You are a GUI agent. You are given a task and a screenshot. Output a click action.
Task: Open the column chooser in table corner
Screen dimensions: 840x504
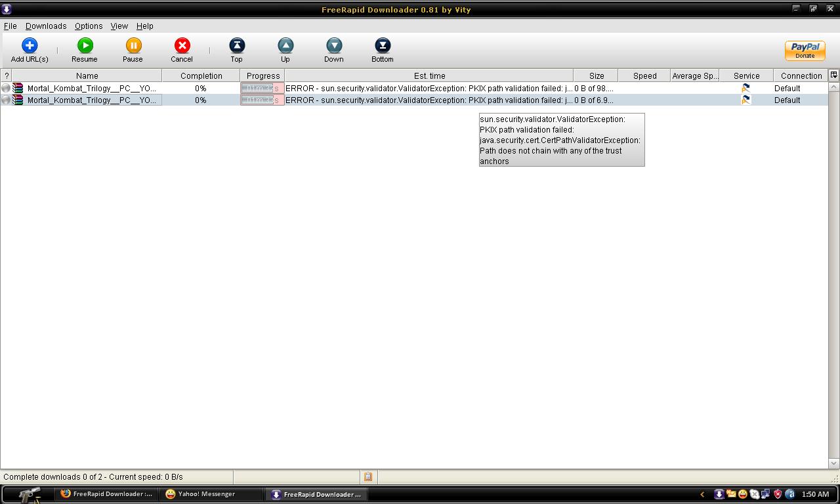click(833, 75)
